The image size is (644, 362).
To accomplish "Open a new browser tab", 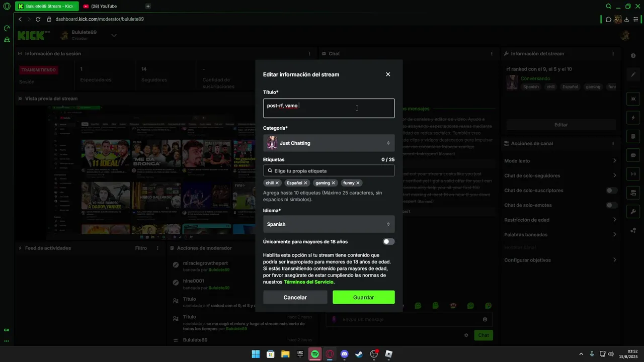I will click(148, 6).
